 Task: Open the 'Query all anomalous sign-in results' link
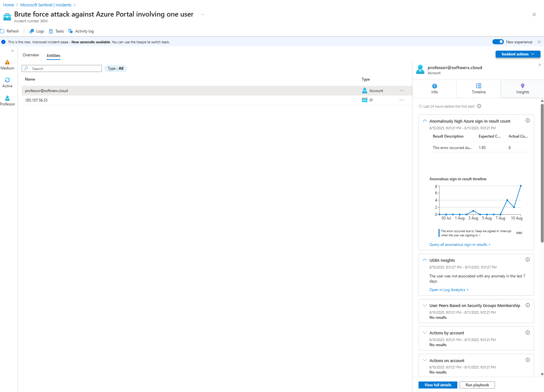(460, 245)
